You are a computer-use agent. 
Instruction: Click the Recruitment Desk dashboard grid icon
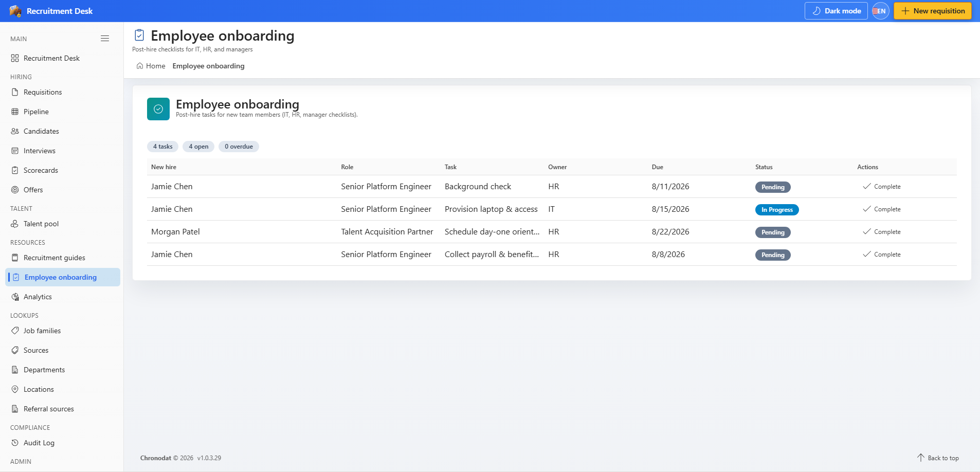tap(15, 58)
